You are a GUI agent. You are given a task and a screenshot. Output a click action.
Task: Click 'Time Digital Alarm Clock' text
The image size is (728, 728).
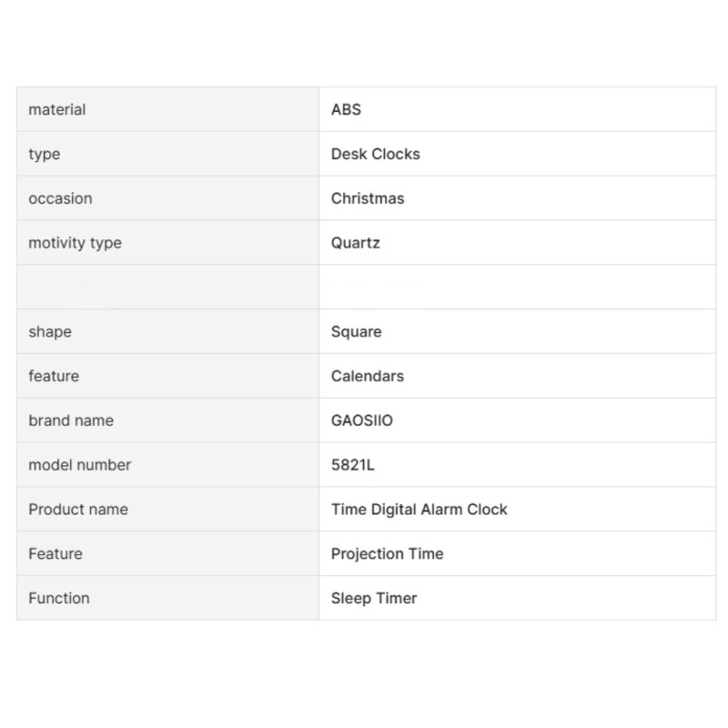pos(419,510)
